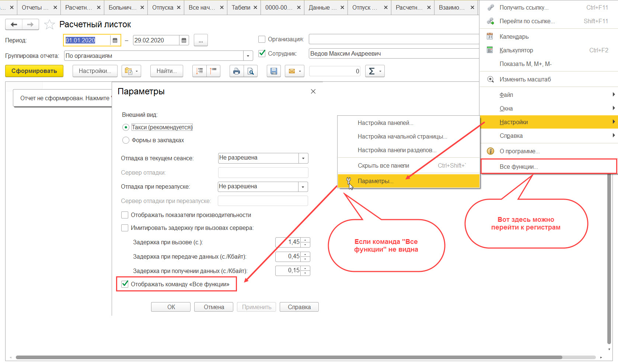Open calendar for period start date
Image resolution: width=618 pixels, height=364 pixels.
tap(115, 40)
